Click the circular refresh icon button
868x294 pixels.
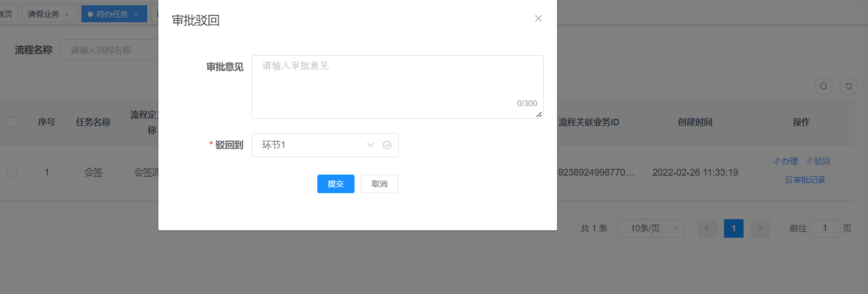[x=848, y=87]
